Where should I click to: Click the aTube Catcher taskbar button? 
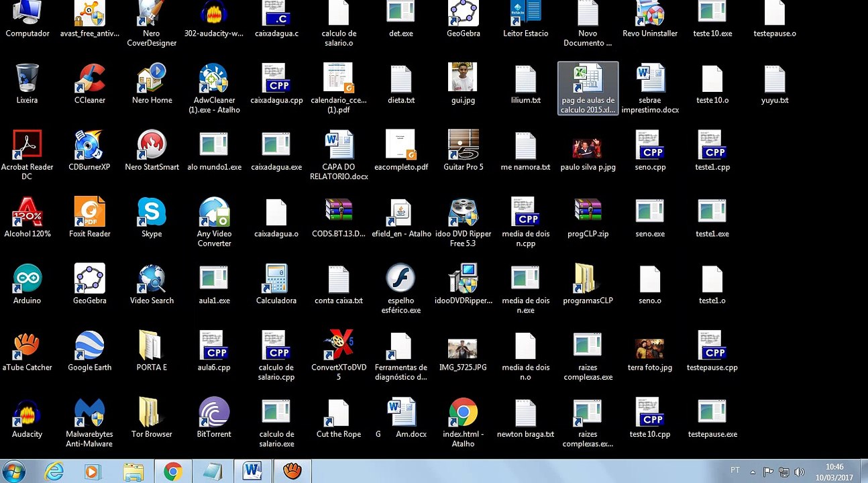click(x=292, y=472)
